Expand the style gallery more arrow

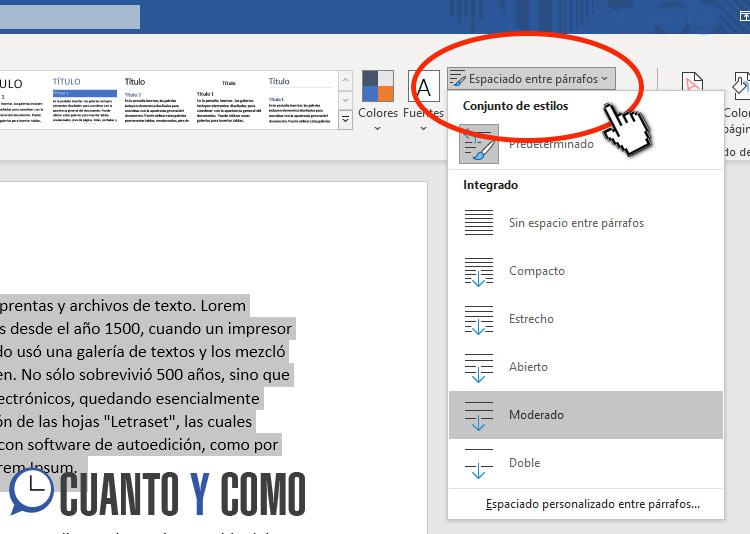click(346, 119)
